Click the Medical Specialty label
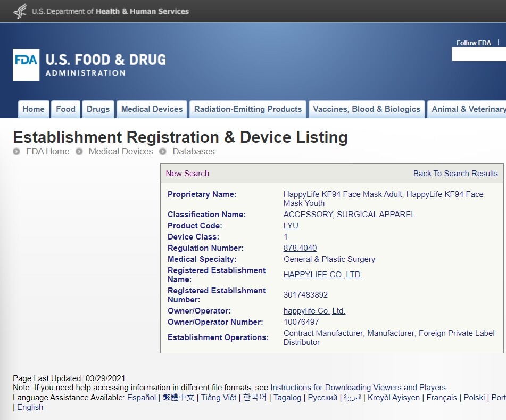The image size is (506, 420). click(x=202, y=259)
